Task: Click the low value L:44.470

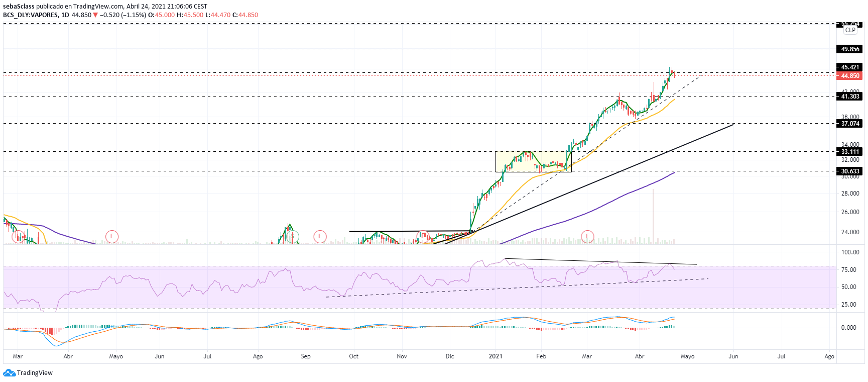Action: click(218, 15)
